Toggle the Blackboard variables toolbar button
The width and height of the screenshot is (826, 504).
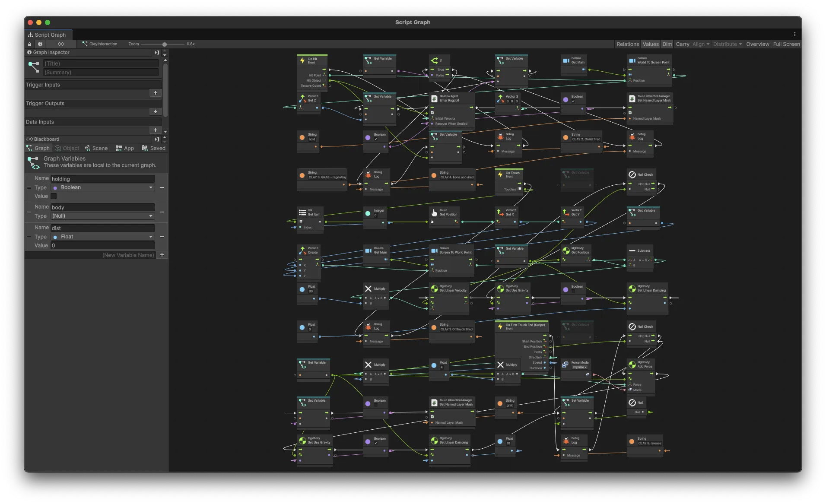click(61, 44)
